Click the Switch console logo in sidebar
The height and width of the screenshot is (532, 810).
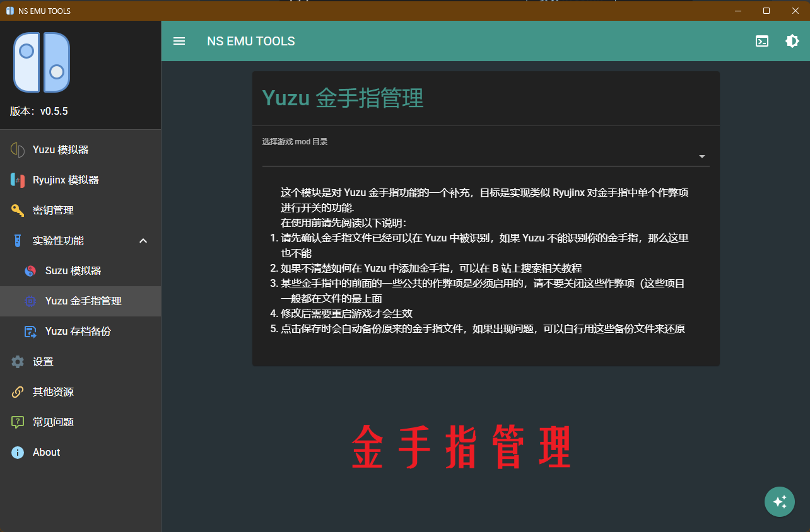(42, 62)
